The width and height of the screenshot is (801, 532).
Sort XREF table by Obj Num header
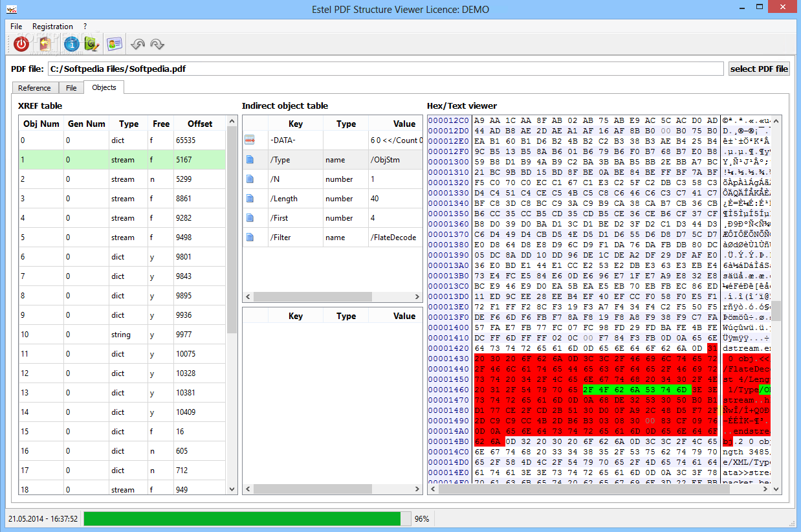[x=41, y=124]
